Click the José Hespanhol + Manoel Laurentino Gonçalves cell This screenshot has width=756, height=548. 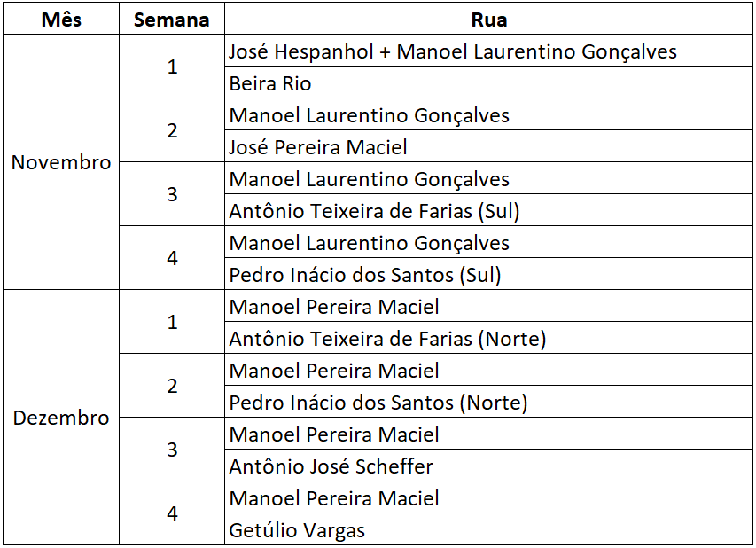pyautogui.click(x=453, y=51)
